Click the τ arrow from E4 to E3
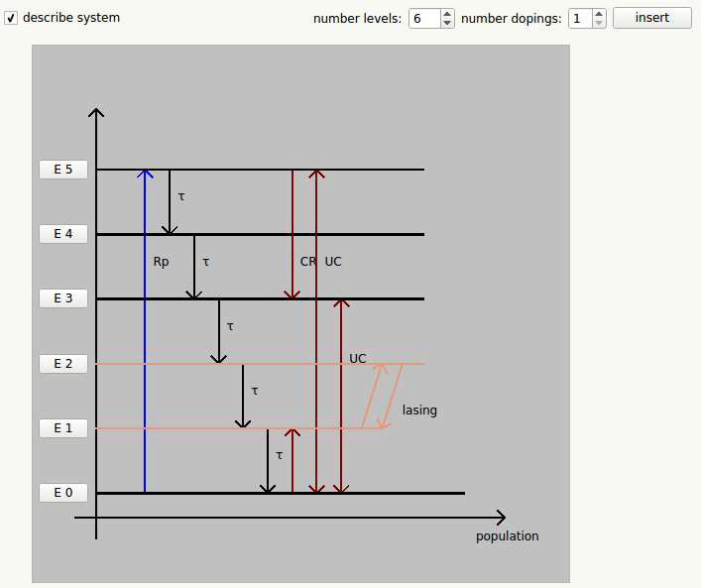The image size is (701, 588). [194, 267]
